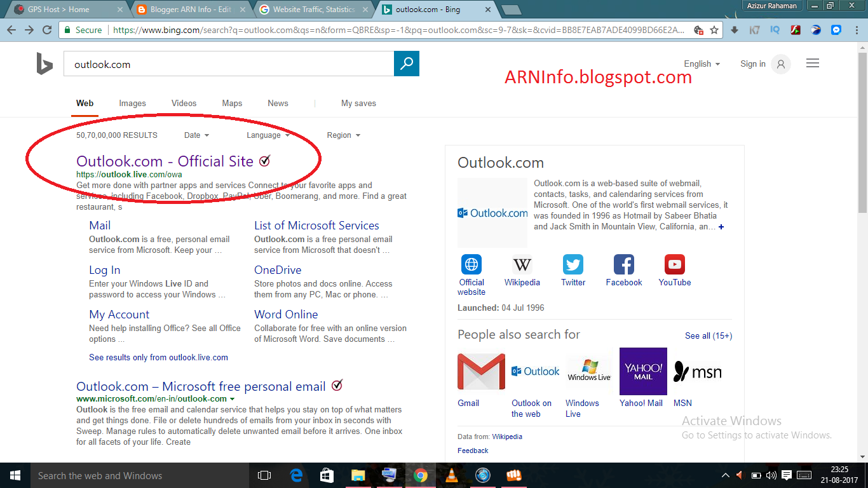Open File Explorer from taskbar

click(358, 475)
